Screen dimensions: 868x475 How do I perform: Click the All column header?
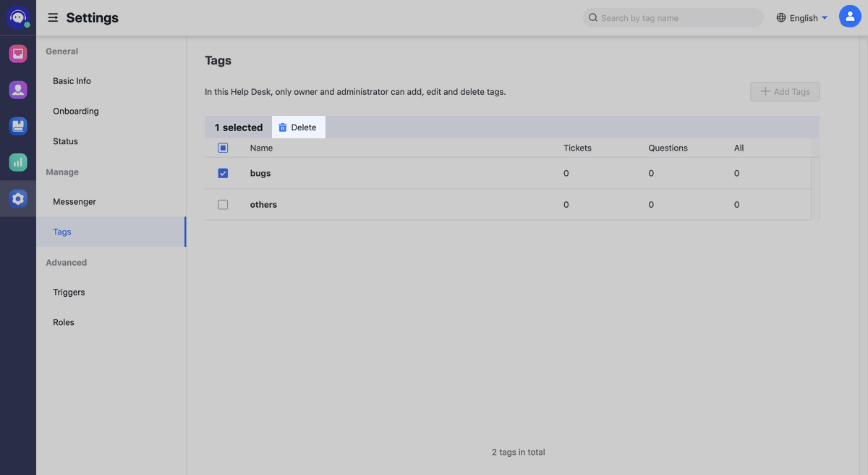pos(739,148)
